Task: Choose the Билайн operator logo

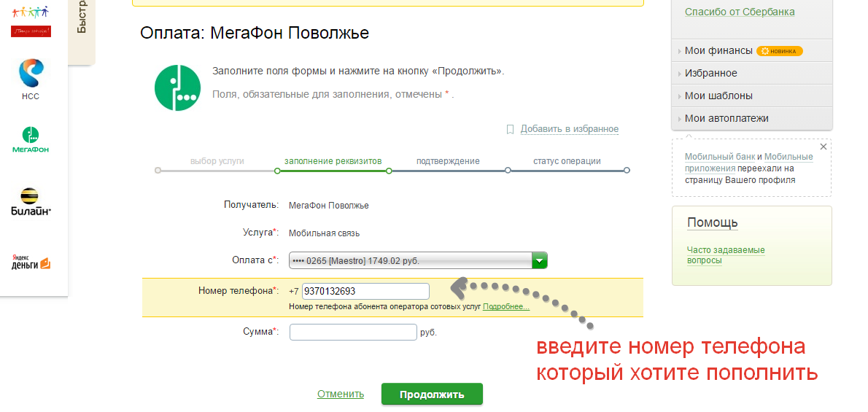Action: tap(31, 202)
